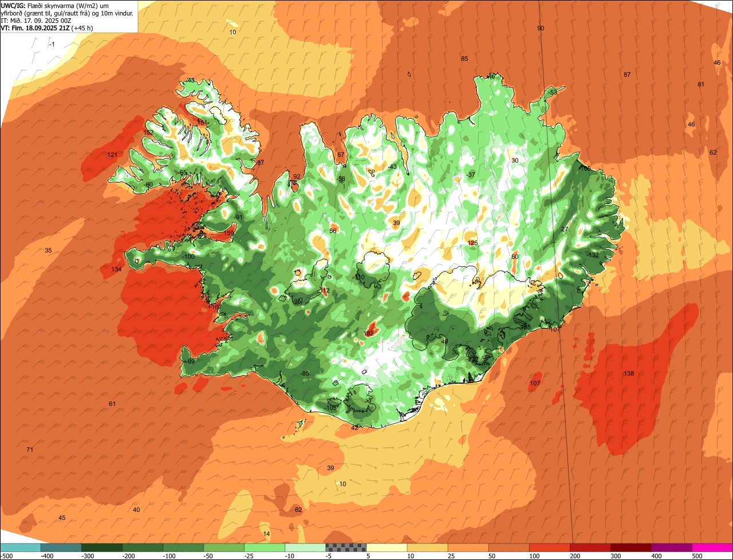Click the '182' value on the central highlands
This screenshot has width=733, height=560.
coord(369,333)
